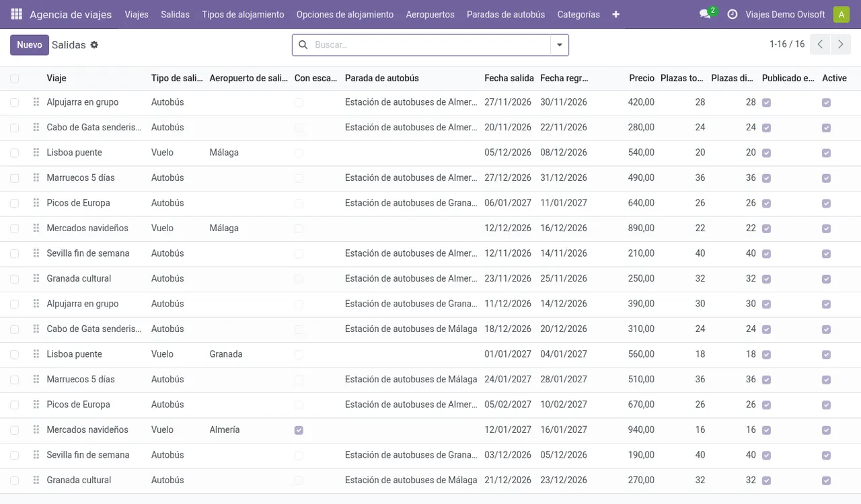Click drag handle of Marruecos 5 días 490,00 row

pyautogui.click(x=36, y=178)
